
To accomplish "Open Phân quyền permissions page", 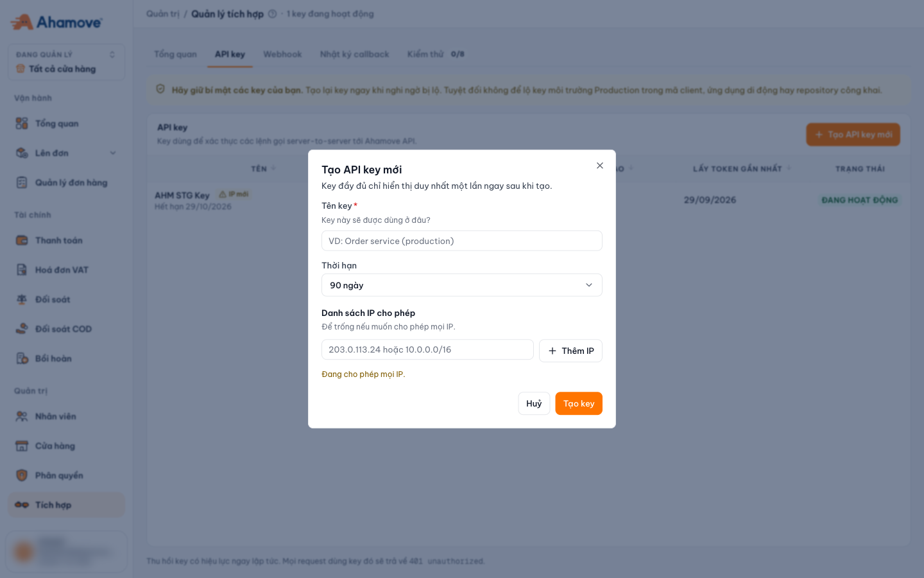I will tap(66, 475).
